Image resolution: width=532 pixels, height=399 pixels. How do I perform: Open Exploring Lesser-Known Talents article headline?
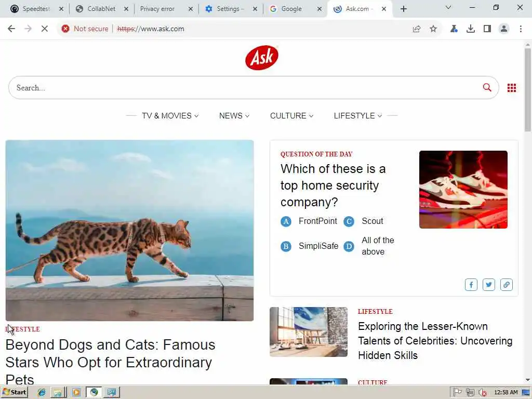(x=435, y=341)
